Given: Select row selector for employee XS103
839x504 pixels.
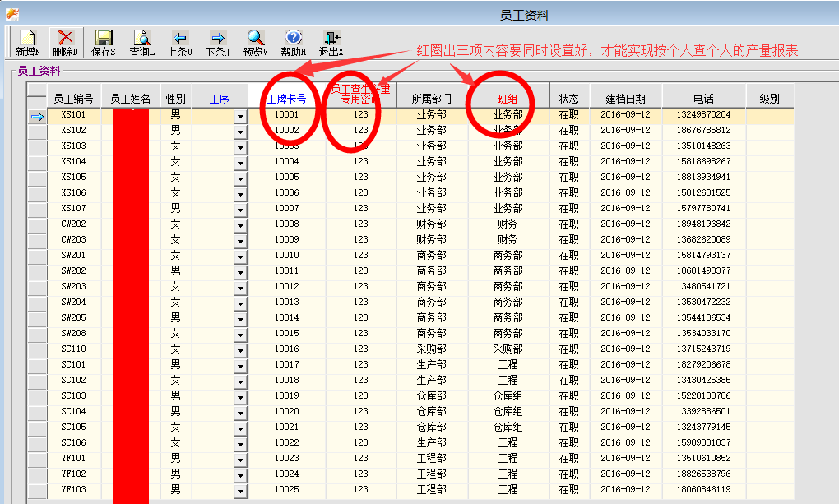Looking at the screenshot, I should 37,146.
